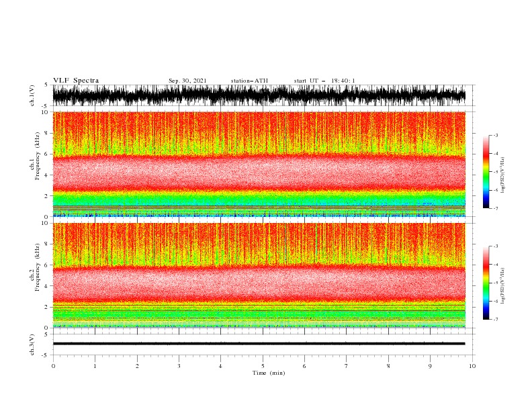Click time axis tick label "8"

(388, 366)
